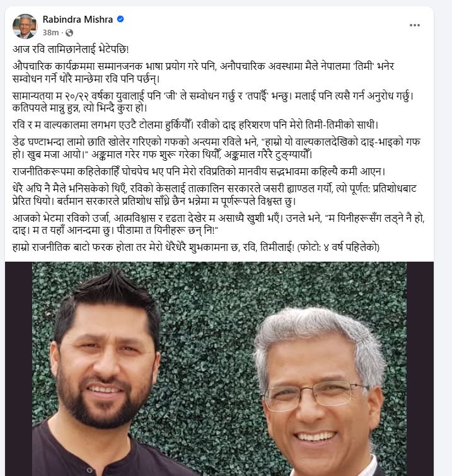Click the line starting with रवि र म वाल्यकालमा
The height and width of the screenshot is (476, 452).
pos(195,125)
